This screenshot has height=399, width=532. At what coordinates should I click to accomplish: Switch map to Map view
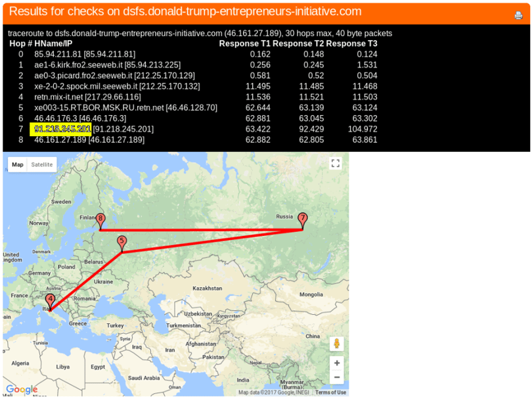point(18,165)
